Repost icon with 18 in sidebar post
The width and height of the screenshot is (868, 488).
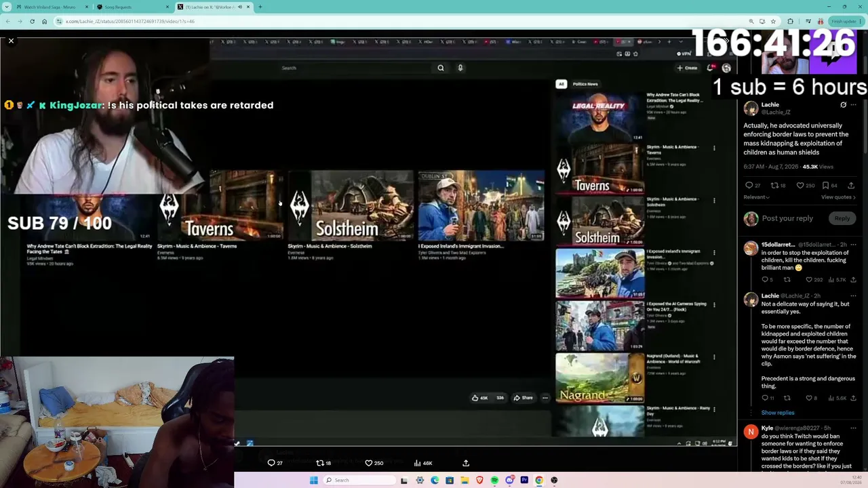coord(774,185)
